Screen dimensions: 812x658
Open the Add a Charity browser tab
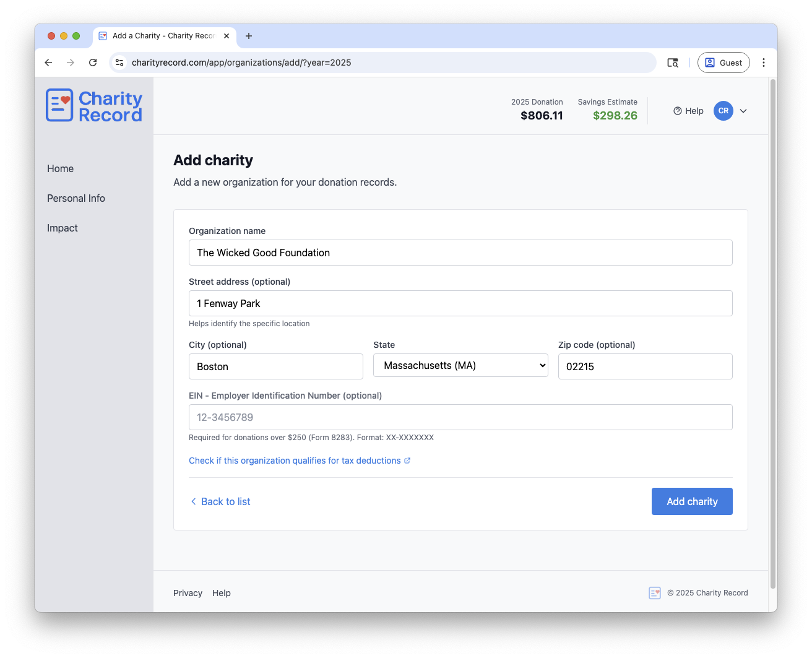(x=161, y=36)
